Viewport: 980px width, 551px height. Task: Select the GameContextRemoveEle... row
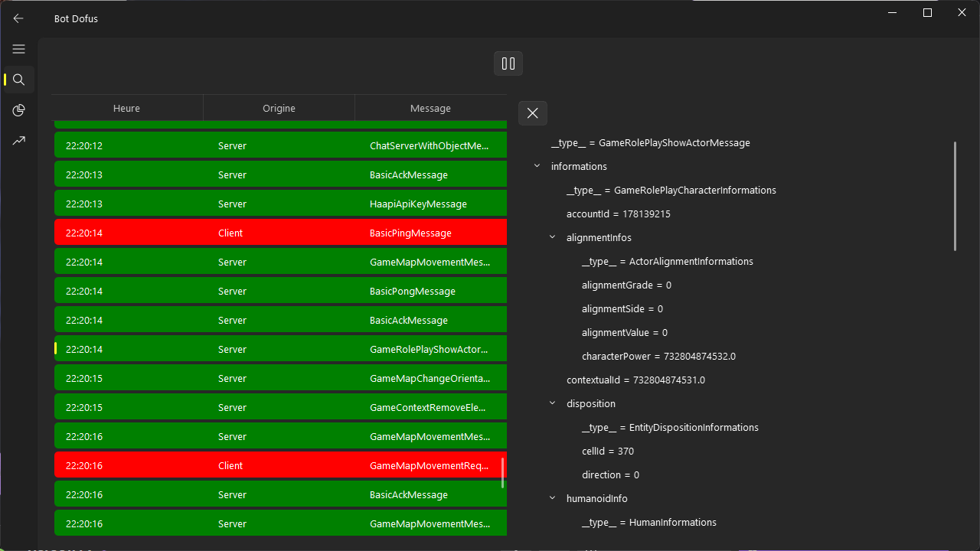pyautogui.click(x=280, y=407)
